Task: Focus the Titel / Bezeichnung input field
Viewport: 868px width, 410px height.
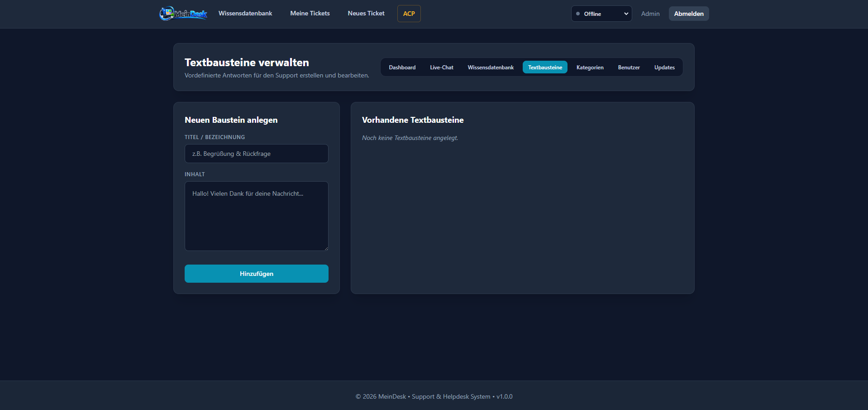Action: point(257,154)
